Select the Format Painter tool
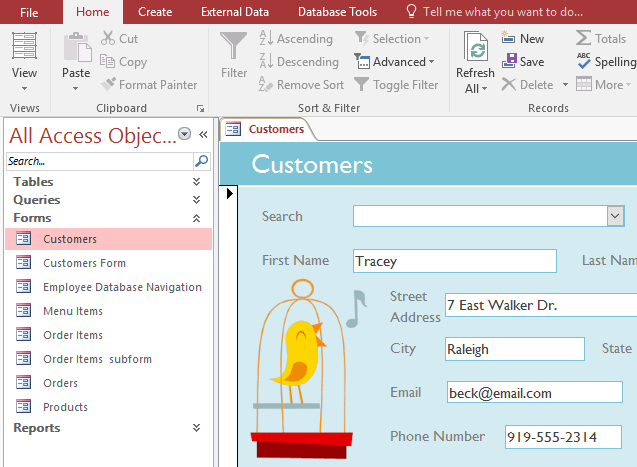The height and width of the screenshot is (467, 637). pyautogui.click(x=149, y=85)
